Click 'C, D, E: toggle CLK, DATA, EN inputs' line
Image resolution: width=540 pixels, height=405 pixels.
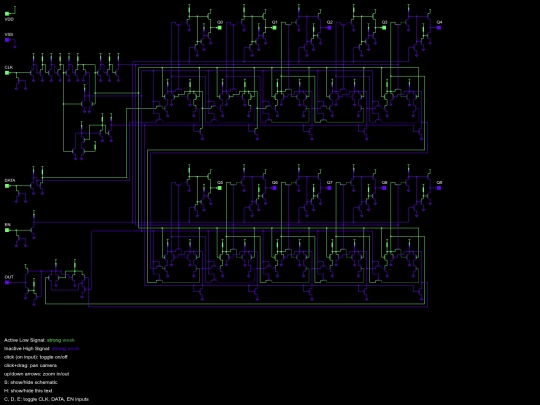pyautogui.click(x=46, y=399)
